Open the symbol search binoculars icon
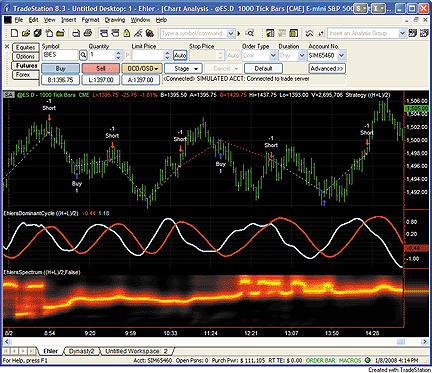Image resolution: width=432 pixels, height=373 pixels. (x=249, y=33)
